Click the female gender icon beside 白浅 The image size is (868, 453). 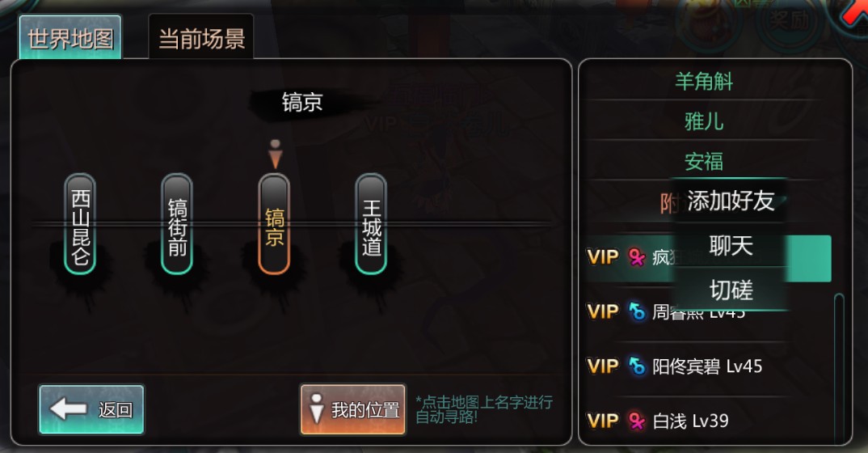coord(637,421)
